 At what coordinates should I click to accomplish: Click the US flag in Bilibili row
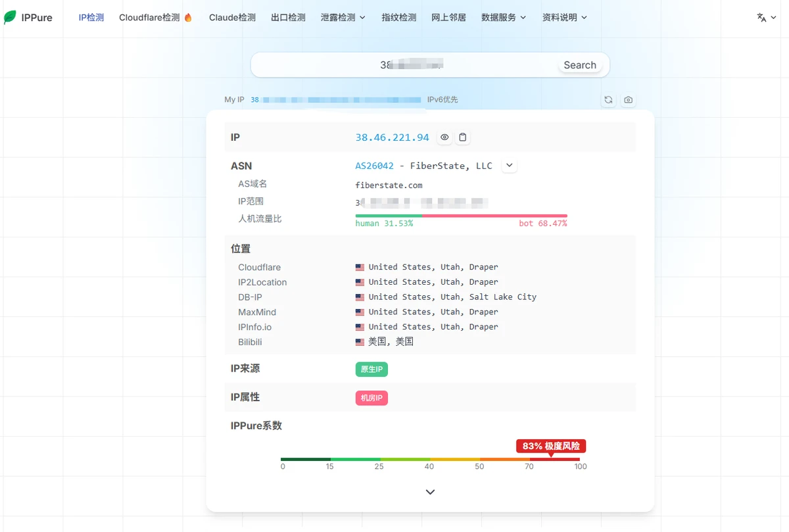360,343
